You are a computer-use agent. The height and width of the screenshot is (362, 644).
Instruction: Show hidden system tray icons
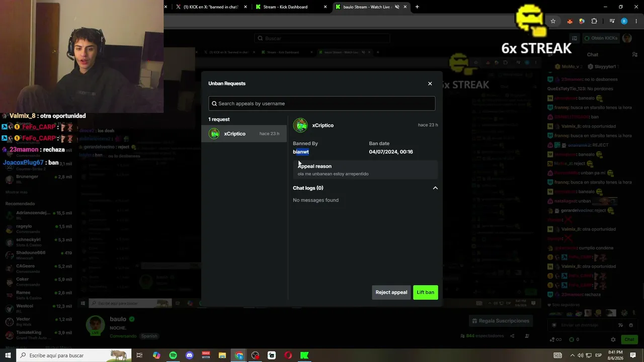572,355
